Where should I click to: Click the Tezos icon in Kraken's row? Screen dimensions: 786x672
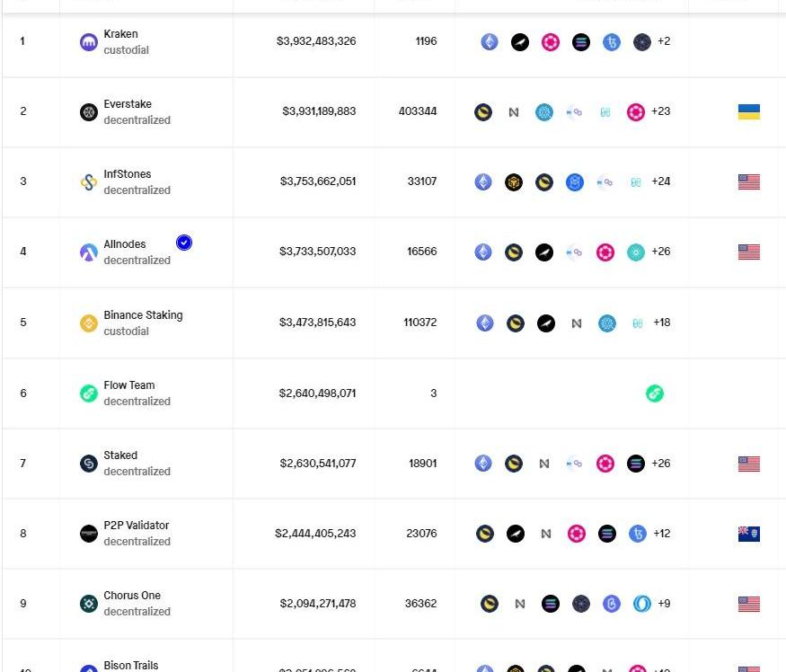click(612, 42)
